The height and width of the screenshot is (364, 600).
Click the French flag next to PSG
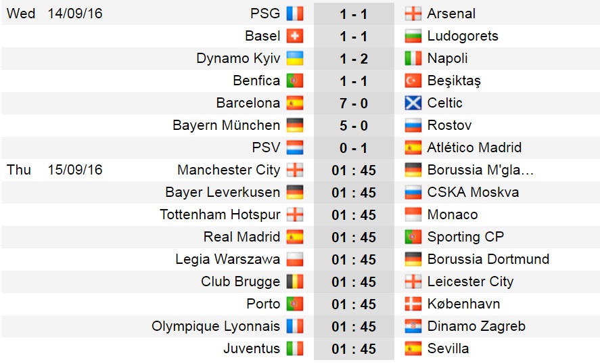tap(295, 14)
